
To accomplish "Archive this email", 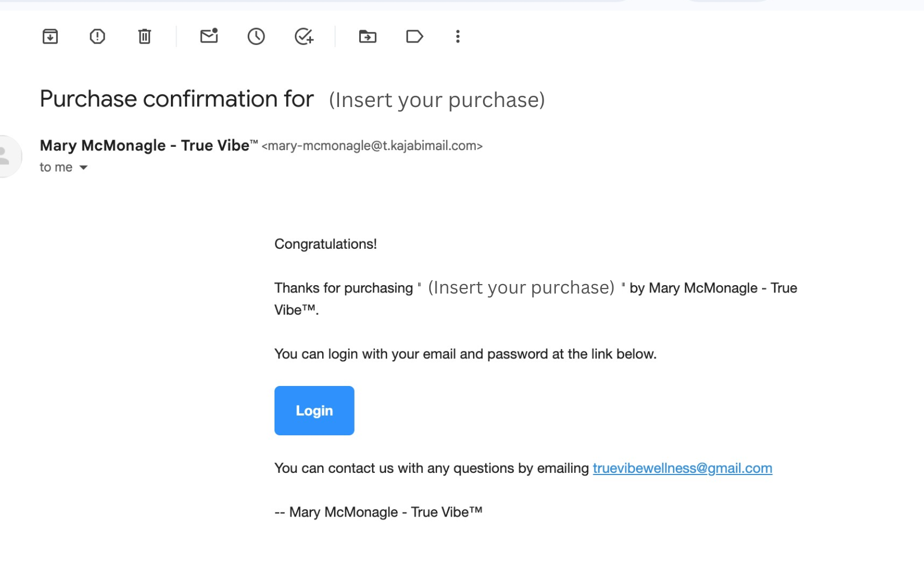I will [50, 37].
